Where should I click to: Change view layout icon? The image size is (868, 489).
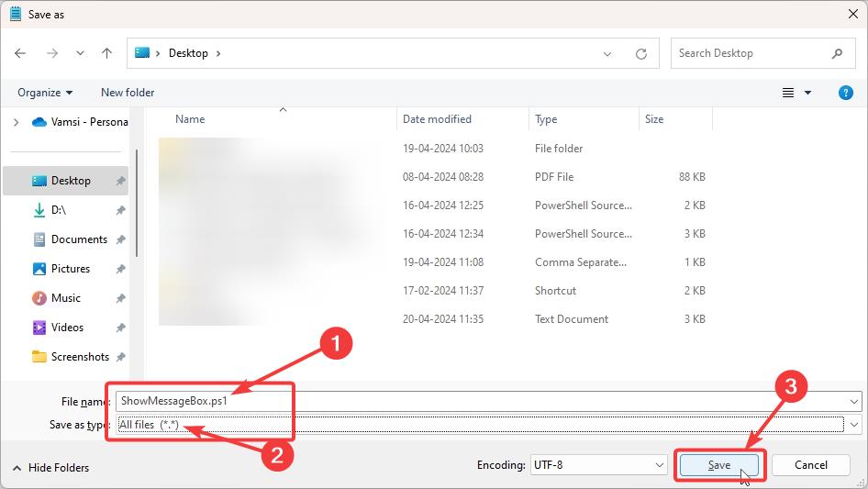pos(788,93)
